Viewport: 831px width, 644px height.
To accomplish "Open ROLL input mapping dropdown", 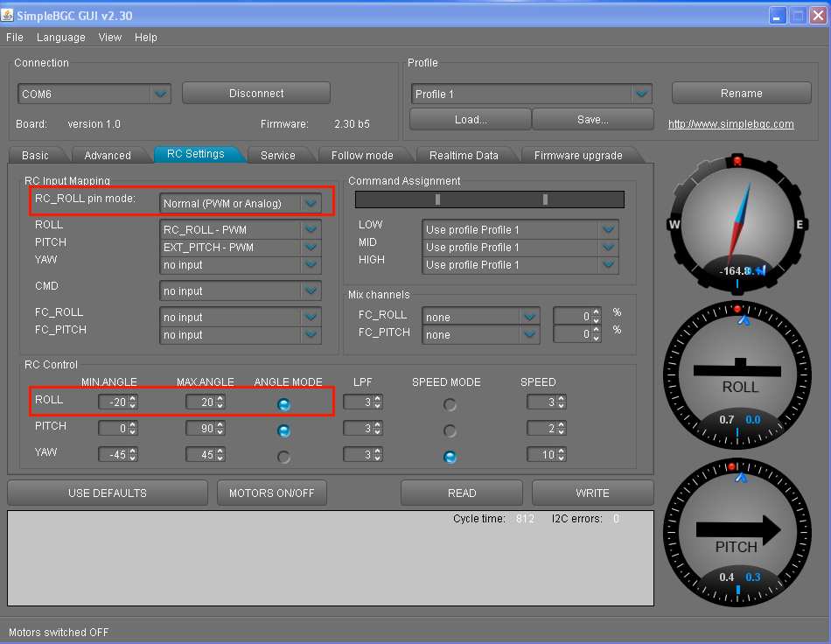I will pyautogui.click(x=241, y=229).
